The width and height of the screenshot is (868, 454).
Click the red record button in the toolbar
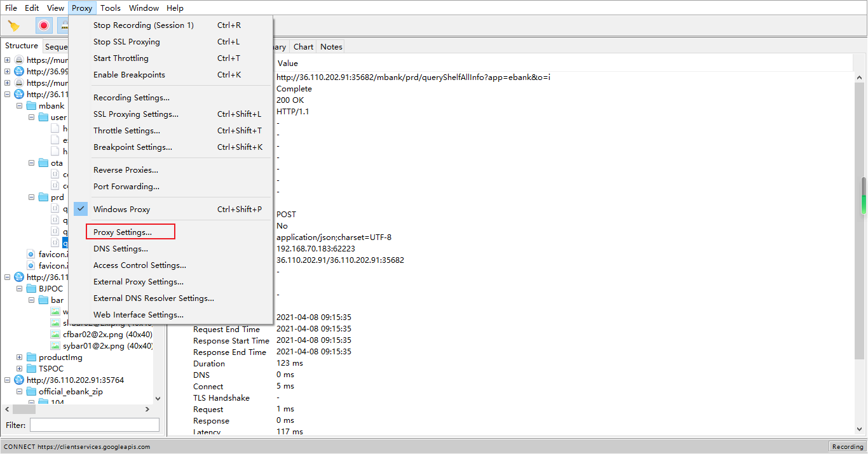(x=44, y=25)
